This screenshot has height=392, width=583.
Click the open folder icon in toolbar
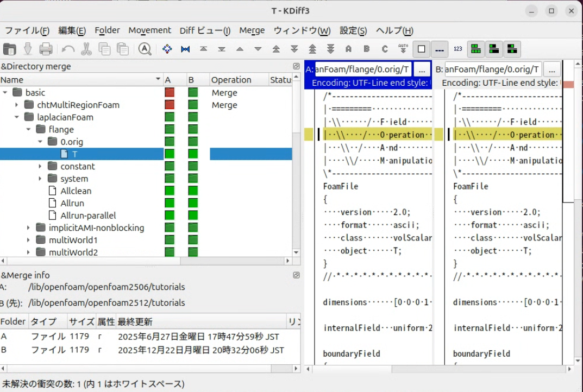coord(9,49)
